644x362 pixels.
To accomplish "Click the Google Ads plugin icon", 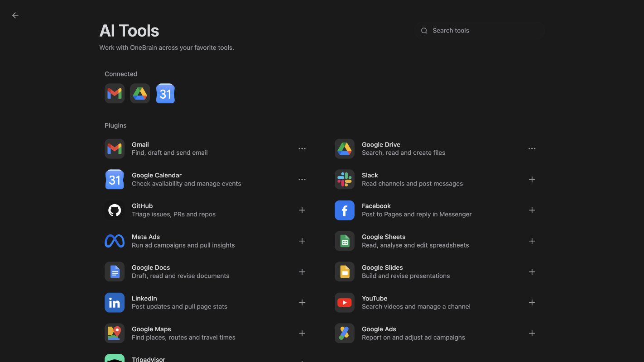I will coord(345,333).
